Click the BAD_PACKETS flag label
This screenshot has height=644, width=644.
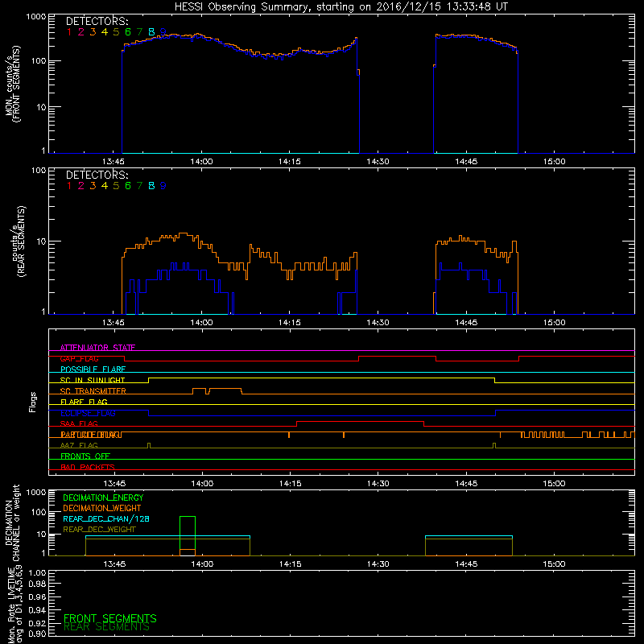[88, 468]
